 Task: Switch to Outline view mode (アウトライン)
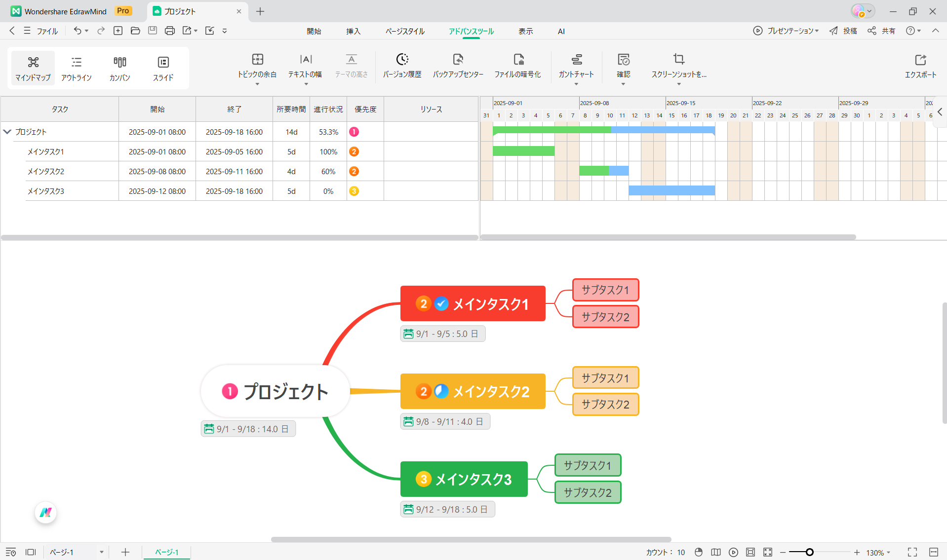tap(76, 68)
